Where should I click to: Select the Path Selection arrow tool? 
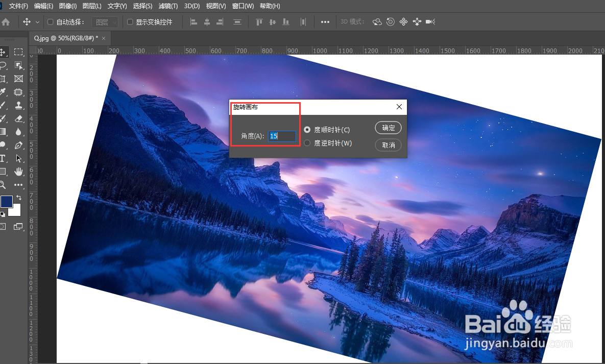[18, 159]
